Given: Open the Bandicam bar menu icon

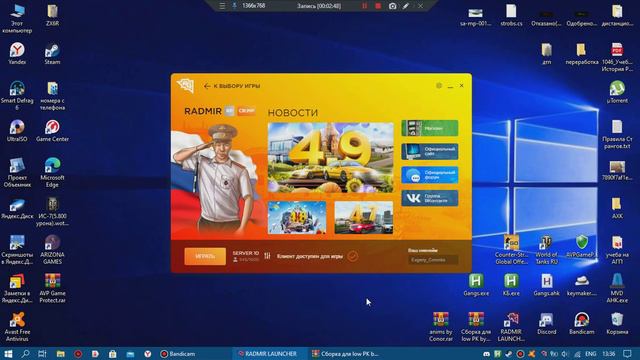Looking at the screenshot, I should click(222, 6).
